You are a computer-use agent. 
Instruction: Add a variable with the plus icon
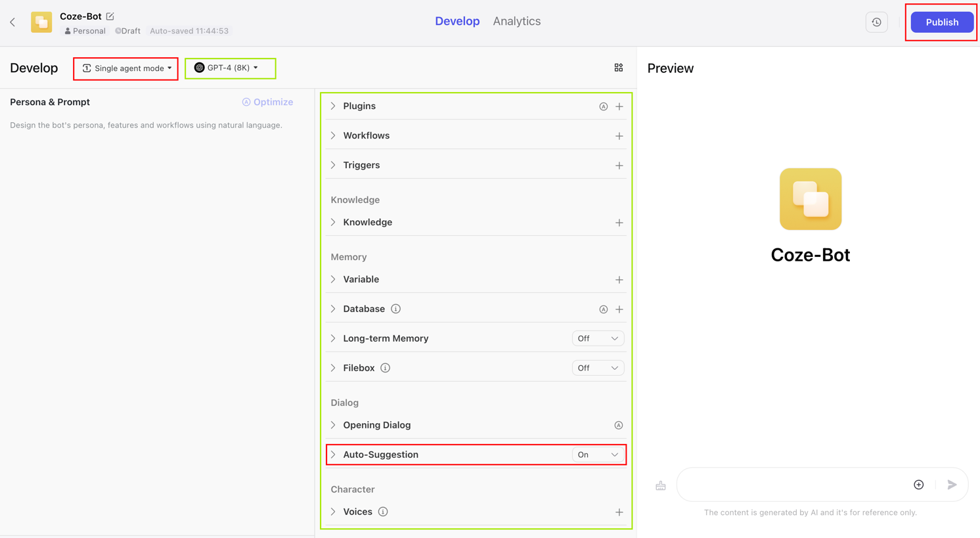[x=619, y=280]
